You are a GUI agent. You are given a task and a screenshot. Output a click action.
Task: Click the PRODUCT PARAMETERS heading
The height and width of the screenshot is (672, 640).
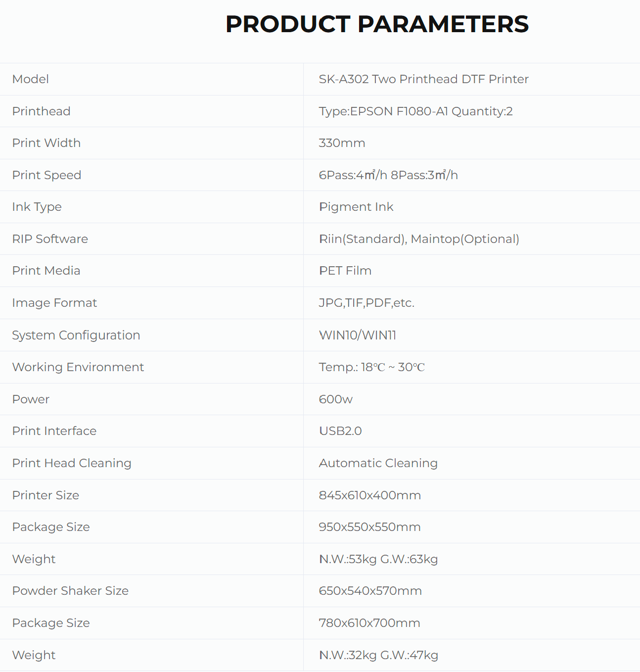pyautogui.click(x=377, y=24)
